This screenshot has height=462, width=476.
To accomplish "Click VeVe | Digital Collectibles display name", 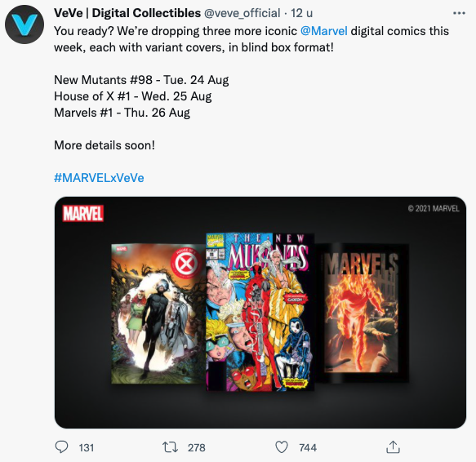I will [x=127, y=13].
